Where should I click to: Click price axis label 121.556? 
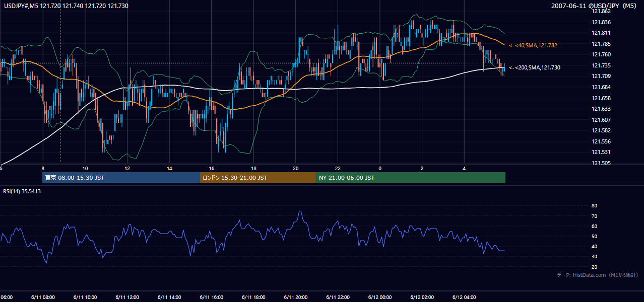601,141
